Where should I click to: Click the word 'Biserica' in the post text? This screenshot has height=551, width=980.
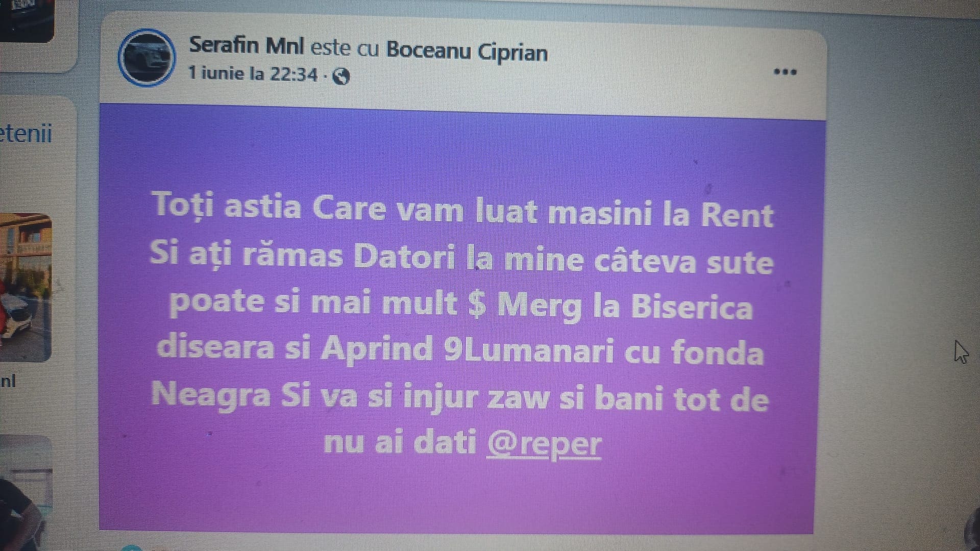pos(692,307)
